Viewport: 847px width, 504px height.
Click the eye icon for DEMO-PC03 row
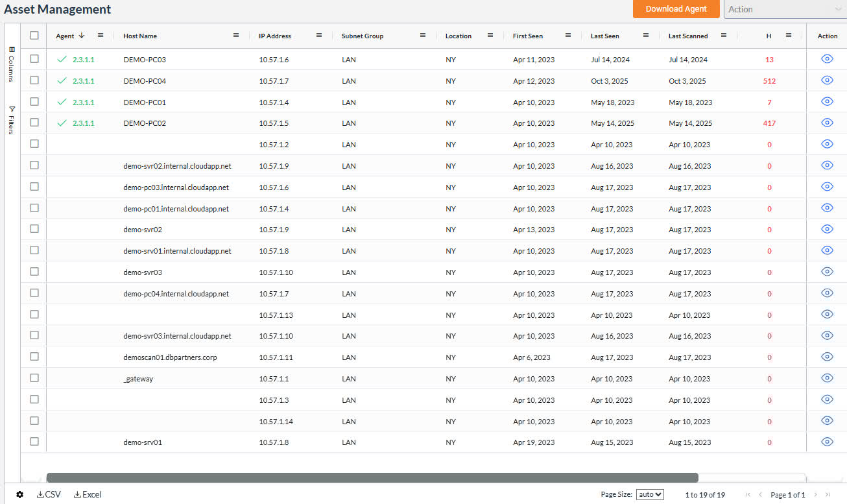(x=827, y=59)
